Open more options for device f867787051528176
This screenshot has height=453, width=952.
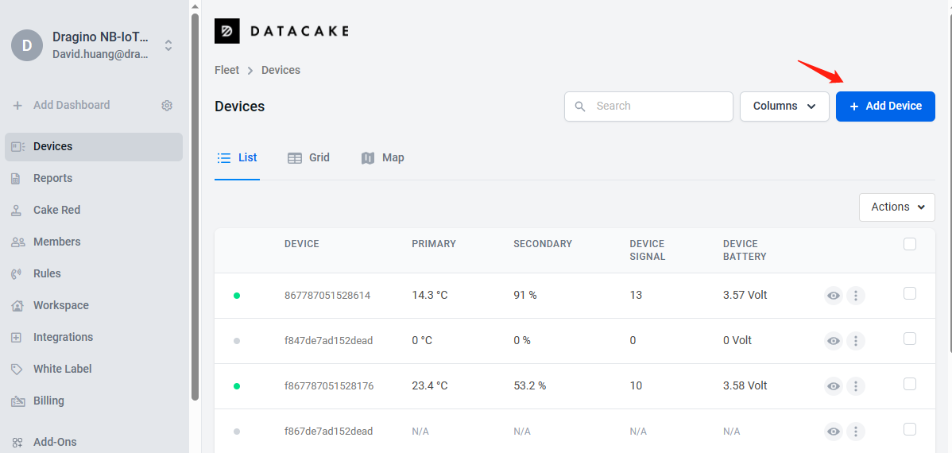[x=855, y=386]
